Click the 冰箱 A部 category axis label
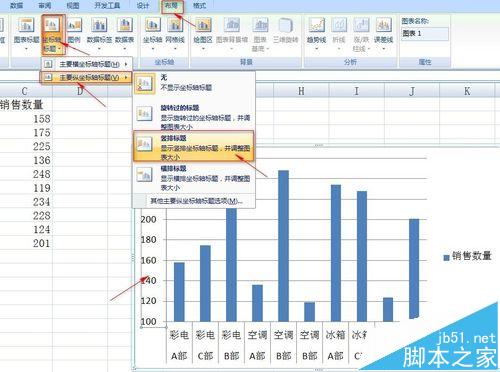This screenshot has width=500, height=372. [x=336, y=345]
